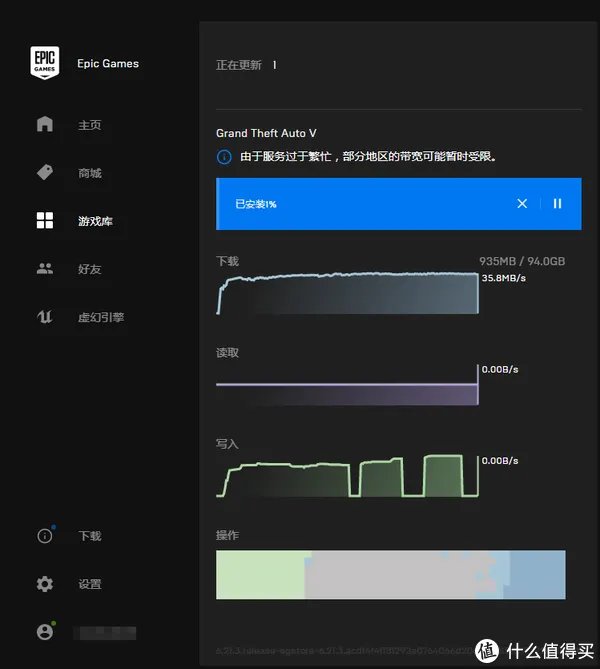Go to 游戏库 menu label

tap(95, 221)
